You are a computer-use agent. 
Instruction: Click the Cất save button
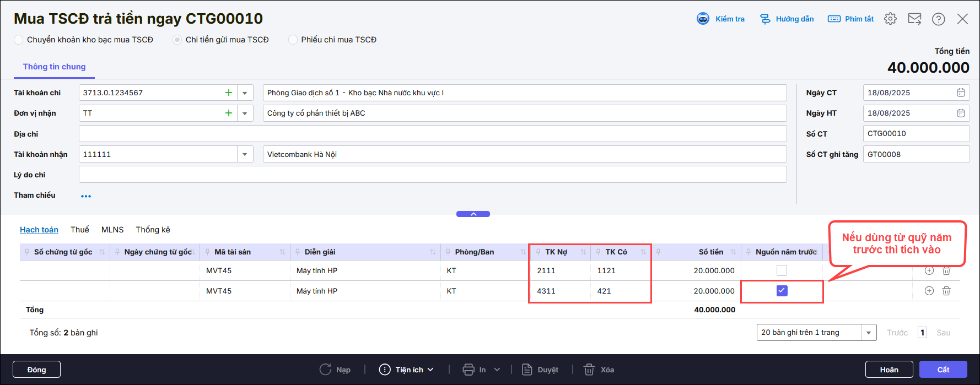pos(943,370)
